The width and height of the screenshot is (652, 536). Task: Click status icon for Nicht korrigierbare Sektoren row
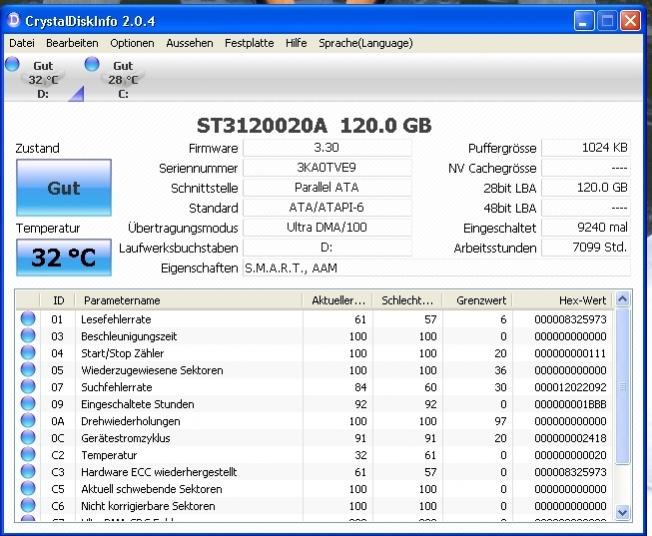[28, 506]
